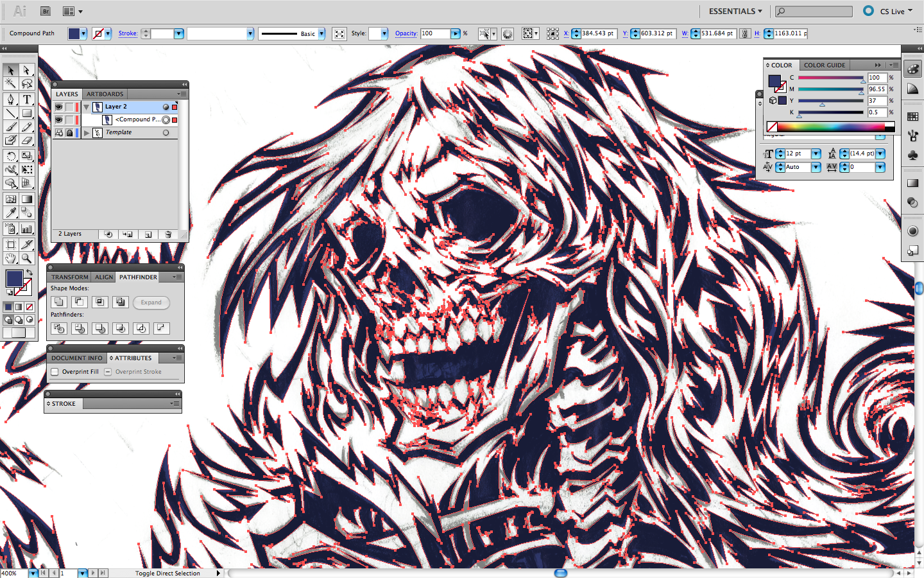The height and width of the screenshot is (578, 924).
Task: Click the Opacity link in control bar
Action: click(406, 33)
